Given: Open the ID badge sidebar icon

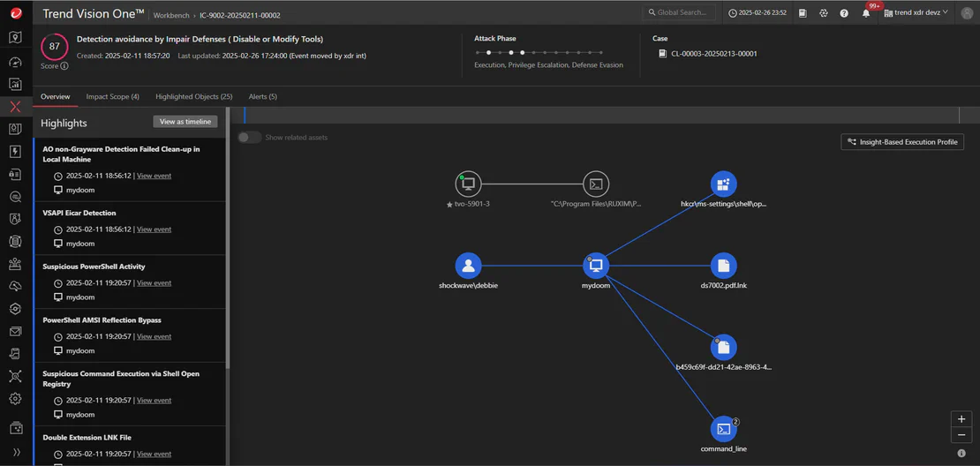Looking at the screenshot, I should [x=16, y=219].
